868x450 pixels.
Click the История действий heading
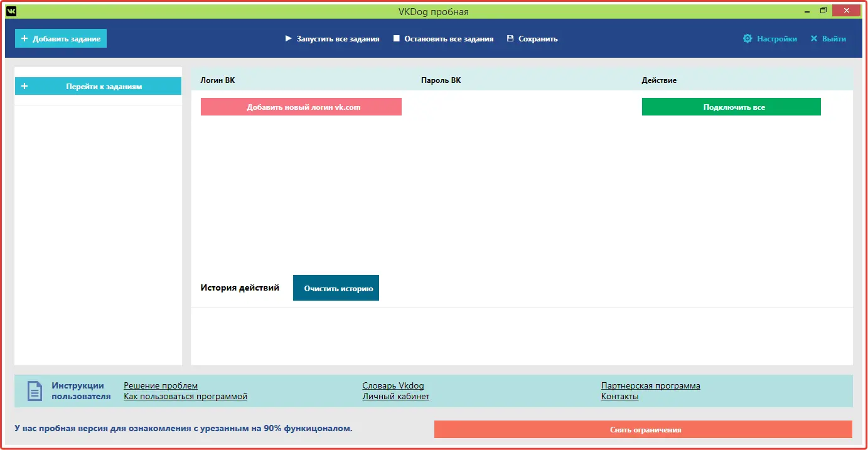coord(240,288)
